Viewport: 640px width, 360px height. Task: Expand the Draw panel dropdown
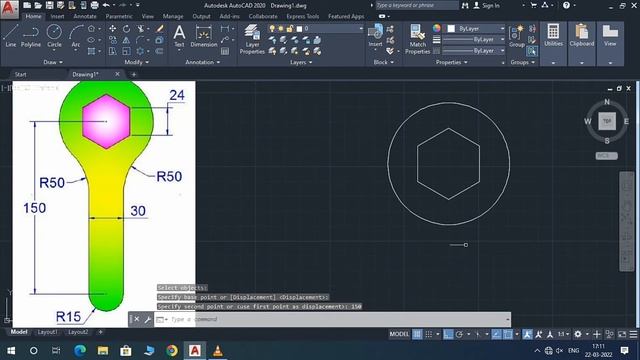click(x=53, y=62)
